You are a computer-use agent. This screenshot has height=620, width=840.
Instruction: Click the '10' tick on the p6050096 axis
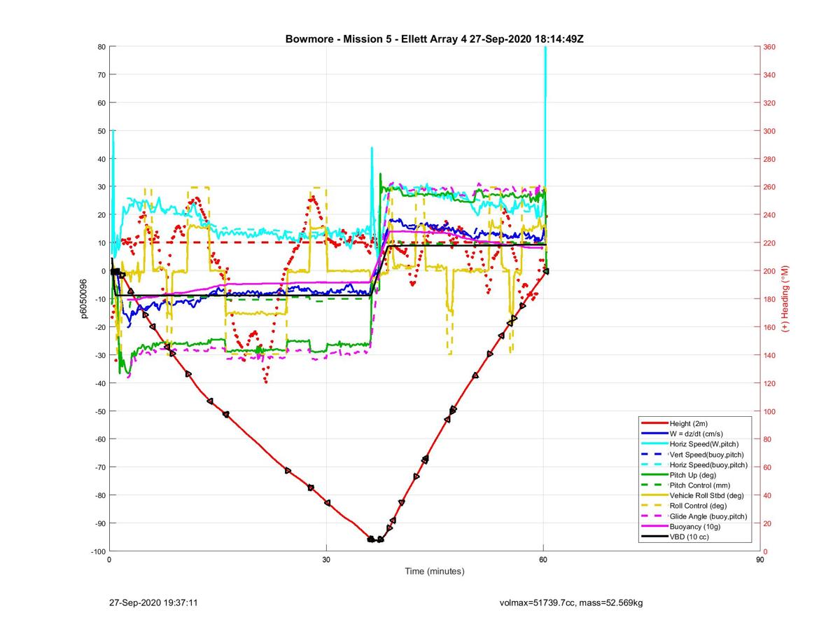[101, 243]
